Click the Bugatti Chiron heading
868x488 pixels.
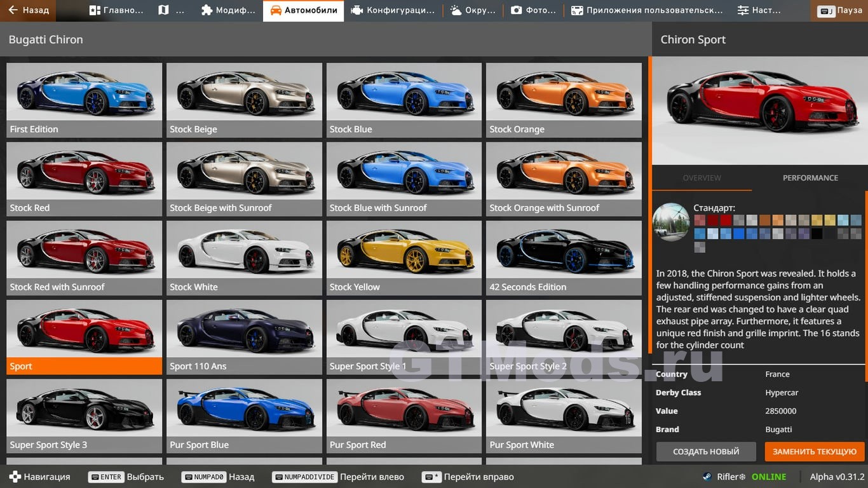click(46, 39)
